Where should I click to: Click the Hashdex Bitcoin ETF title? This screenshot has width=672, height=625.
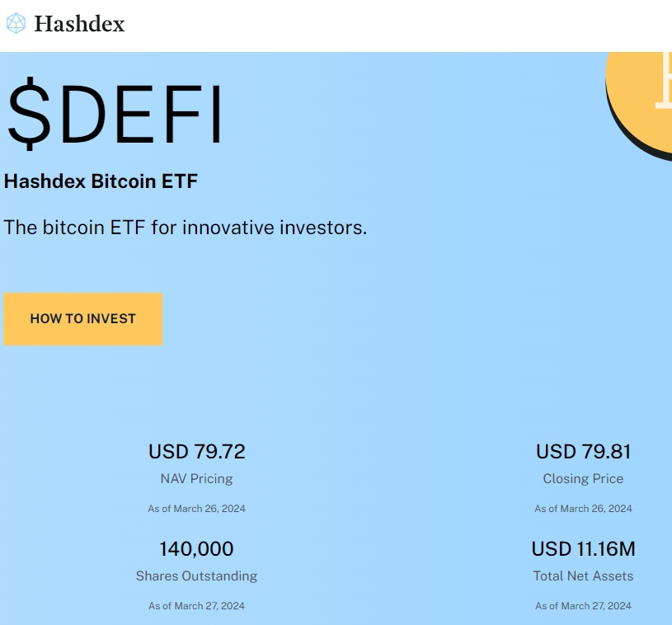[x=101, y=181]
